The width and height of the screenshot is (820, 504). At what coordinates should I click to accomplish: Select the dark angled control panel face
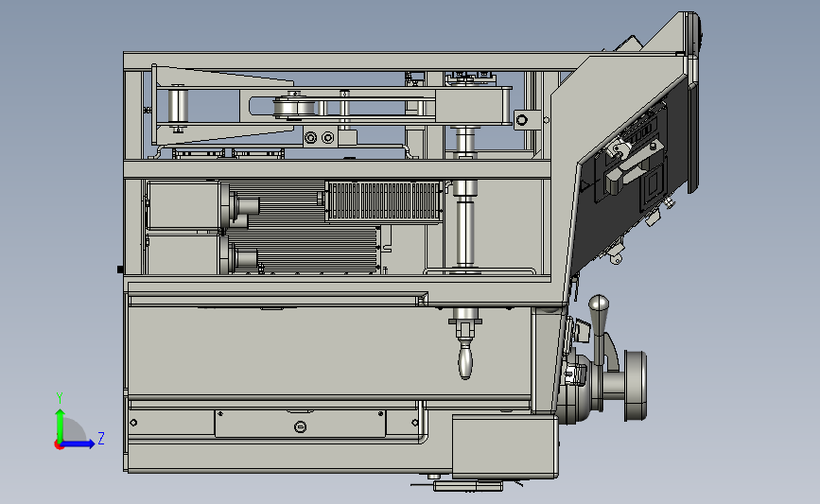(628, 178)
